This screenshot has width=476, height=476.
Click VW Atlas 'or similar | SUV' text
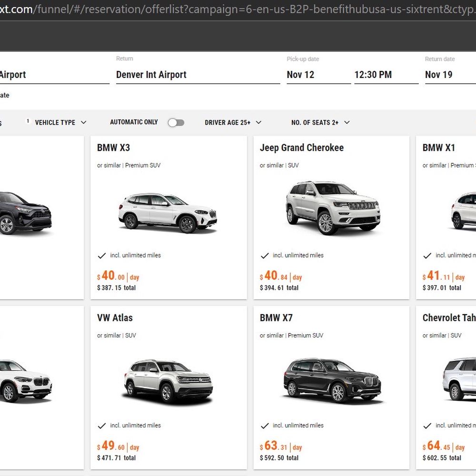coord(117,336)
